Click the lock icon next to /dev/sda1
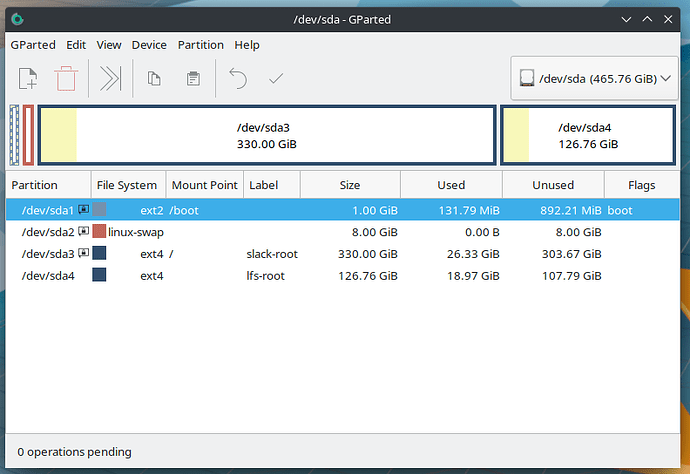 coord(84,209)
